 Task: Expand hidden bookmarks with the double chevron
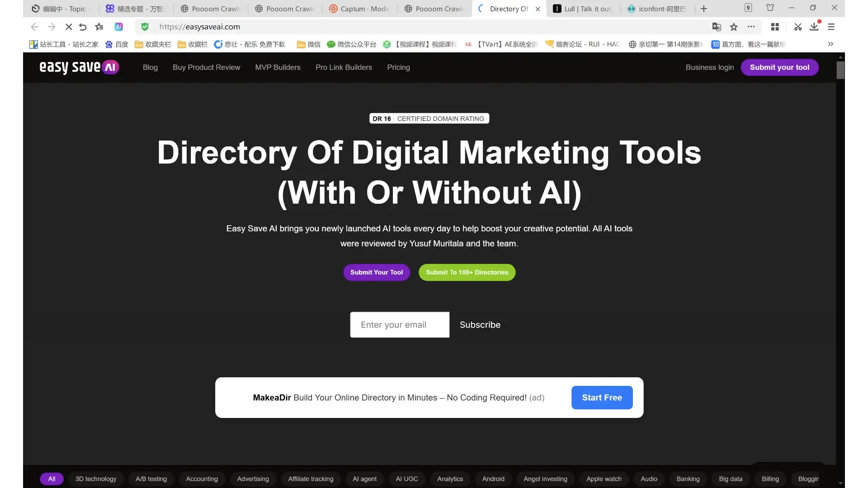(830, 44)
